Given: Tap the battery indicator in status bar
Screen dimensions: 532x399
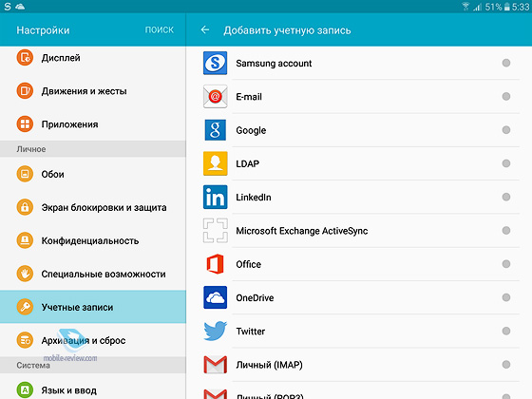Looking at the screenshot, I should [507, 7].
